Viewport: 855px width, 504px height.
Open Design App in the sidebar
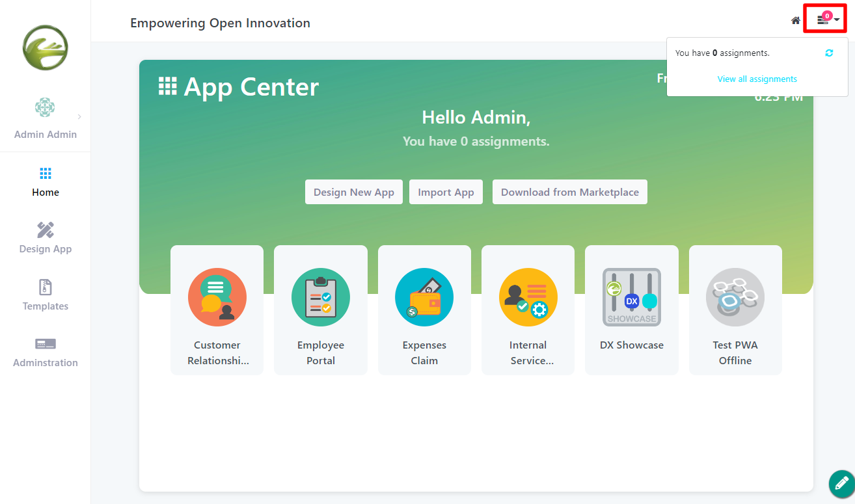click(46, 238)
